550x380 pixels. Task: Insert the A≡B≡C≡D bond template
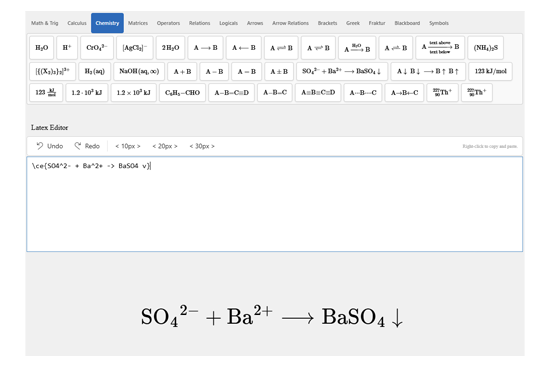coord(318,93)
